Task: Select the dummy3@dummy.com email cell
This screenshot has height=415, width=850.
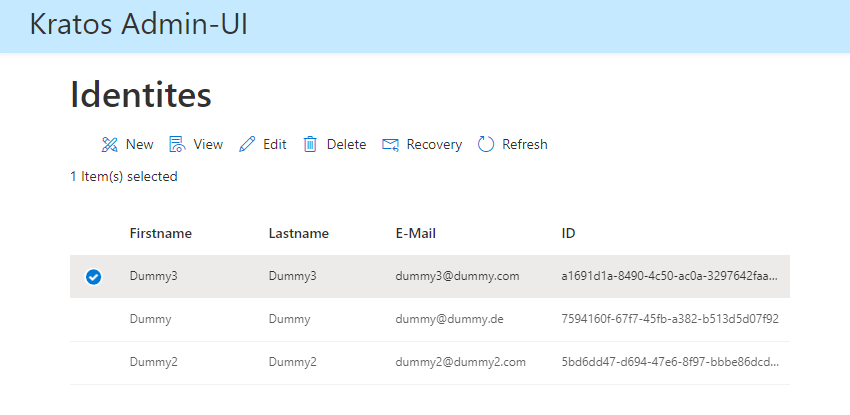Action: [x=458, y=276]
